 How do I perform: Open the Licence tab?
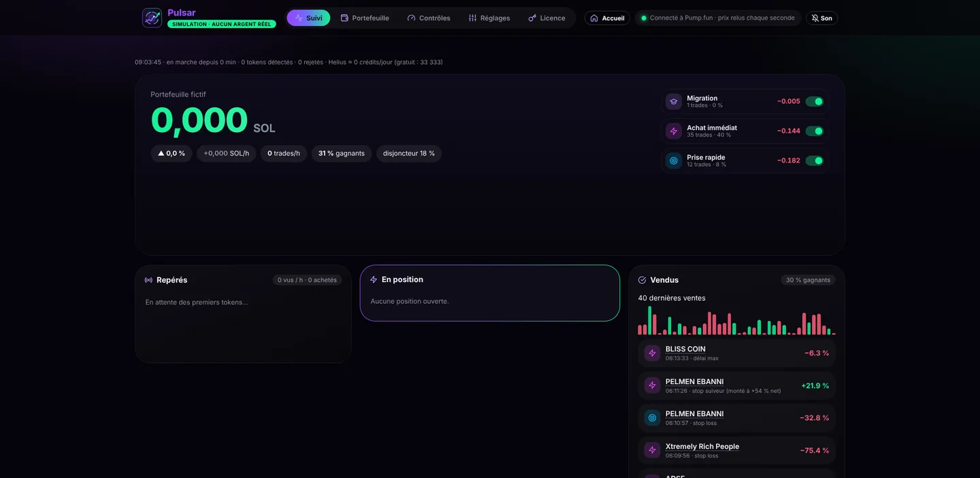tap(546, 18)
